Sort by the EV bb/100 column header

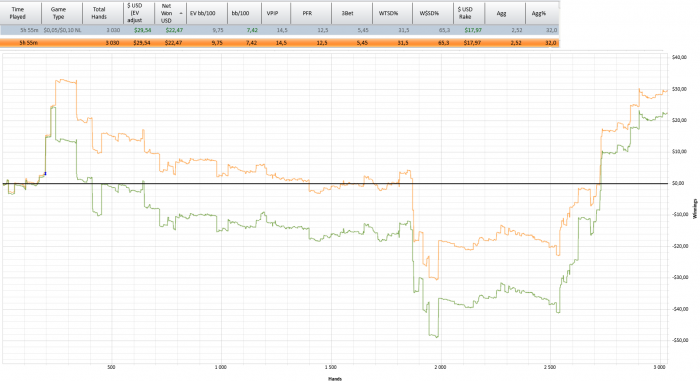[207, 13]
